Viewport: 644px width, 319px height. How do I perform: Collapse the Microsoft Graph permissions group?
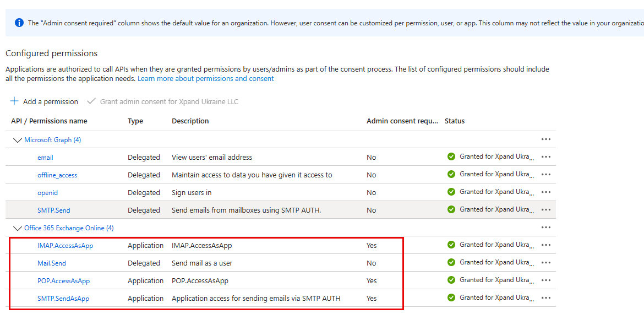(x=17, y=140)
